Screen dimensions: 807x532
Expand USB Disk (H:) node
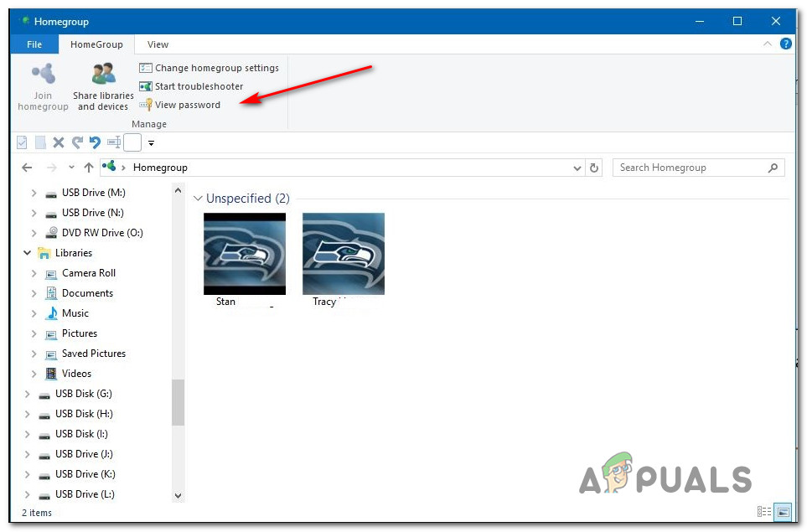(x=28, y=414)
